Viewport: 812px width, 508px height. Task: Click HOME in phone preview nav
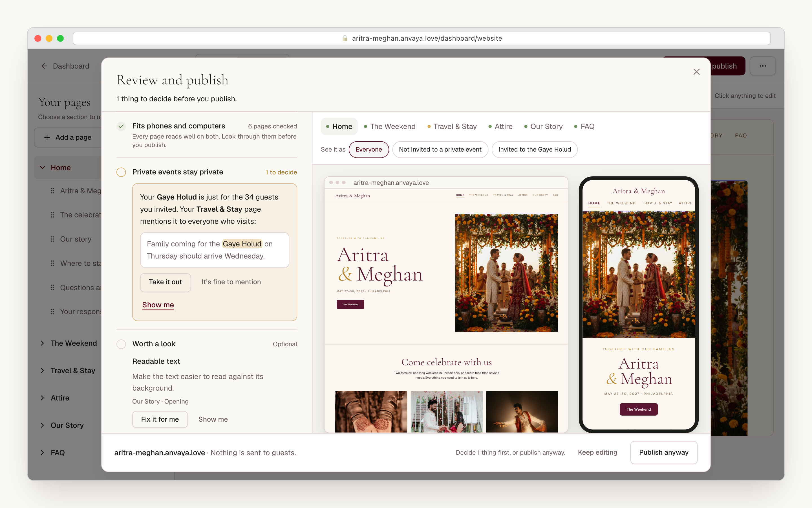pos(594,203)
